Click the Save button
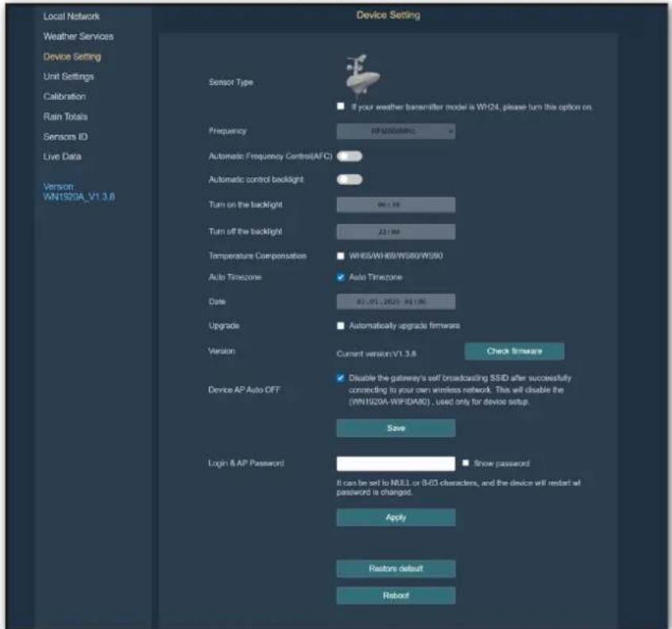 click(396, 428)
